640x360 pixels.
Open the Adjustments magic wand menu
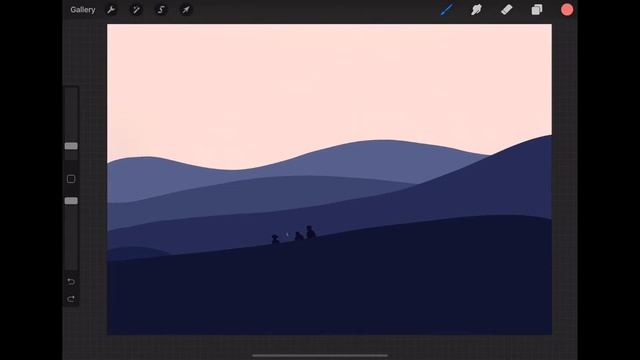[136, 10]
